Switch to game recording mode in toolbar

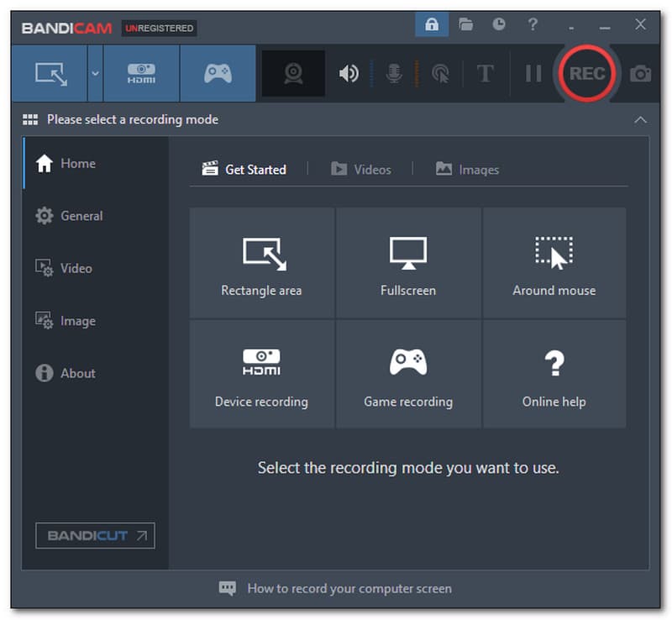click(218, 73)
